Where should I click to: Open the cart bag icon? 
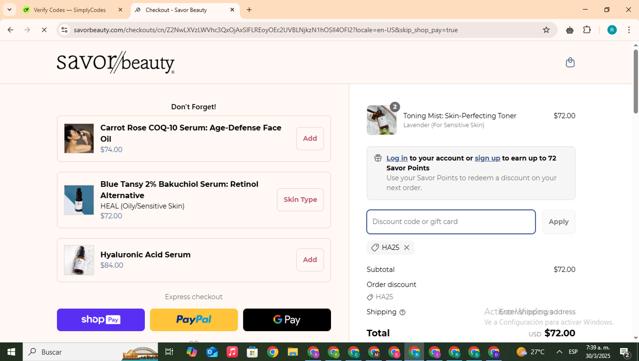tap(570, 62)
